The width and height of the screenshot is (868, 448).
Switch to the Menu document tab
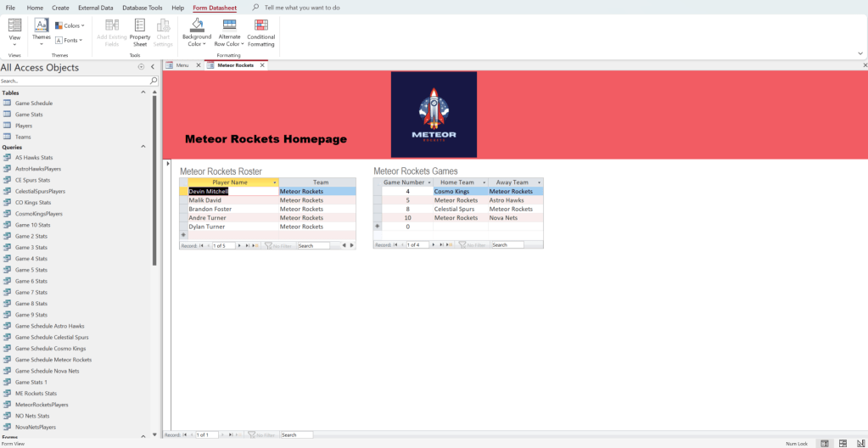(182, 65)
